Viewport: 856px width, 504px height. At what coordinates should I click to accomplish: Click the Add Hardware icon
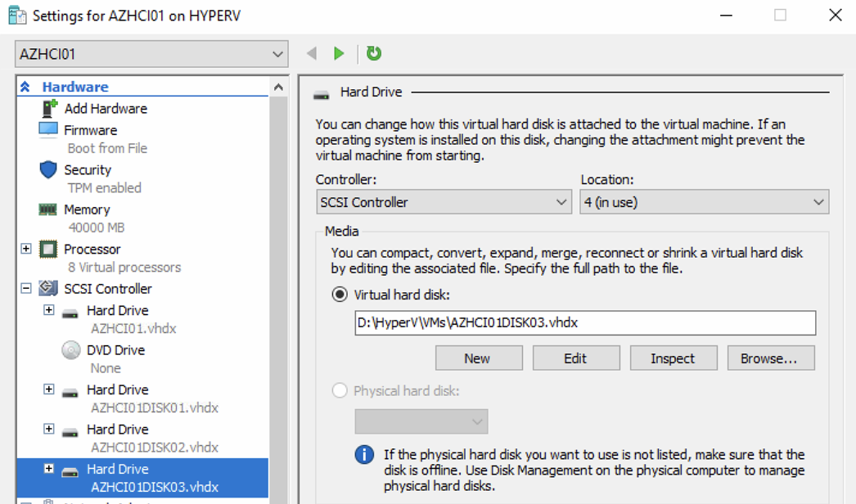[49, 108]
